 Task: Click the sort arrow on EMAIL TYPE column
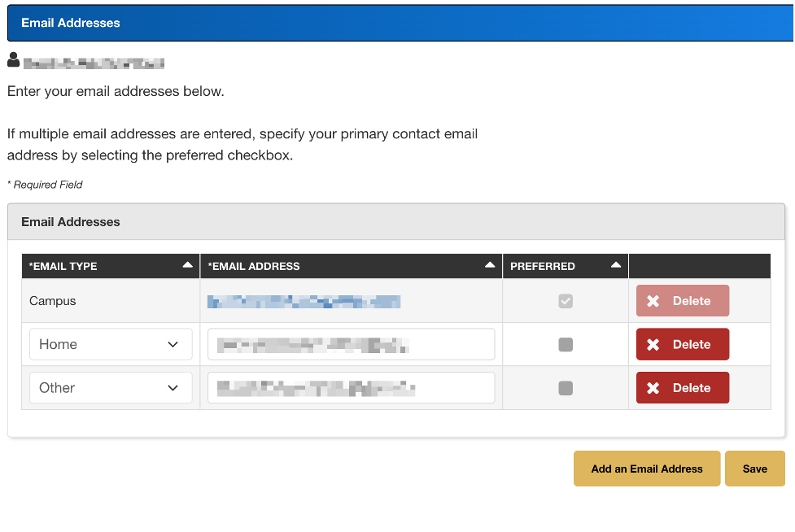click(186, 264)
